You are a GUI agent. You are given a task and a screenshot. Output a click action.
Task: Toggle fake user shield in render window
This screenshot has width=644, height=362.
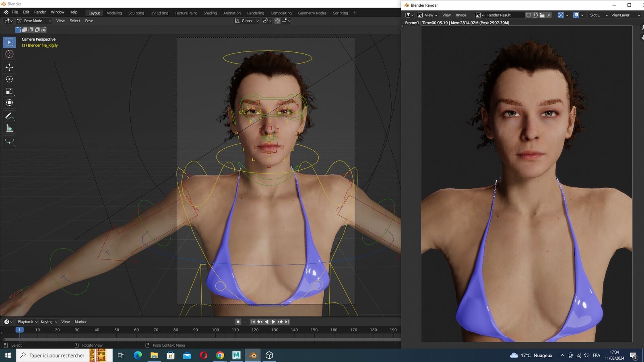tap(528, 15)
